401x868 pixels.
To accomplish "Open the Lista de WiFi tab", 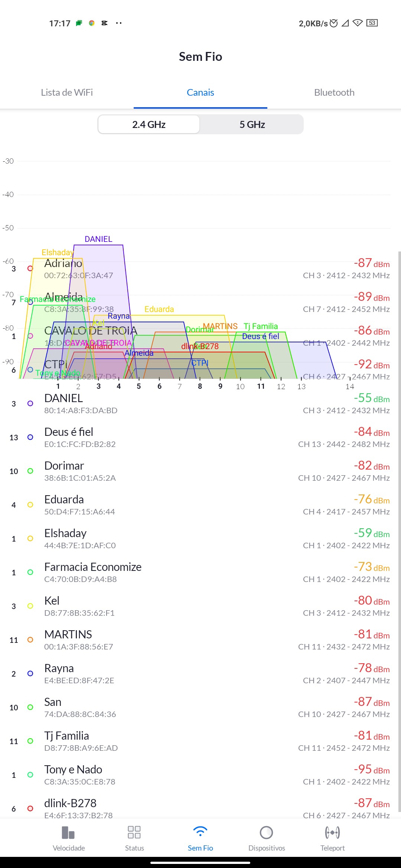I will (67, 92).
